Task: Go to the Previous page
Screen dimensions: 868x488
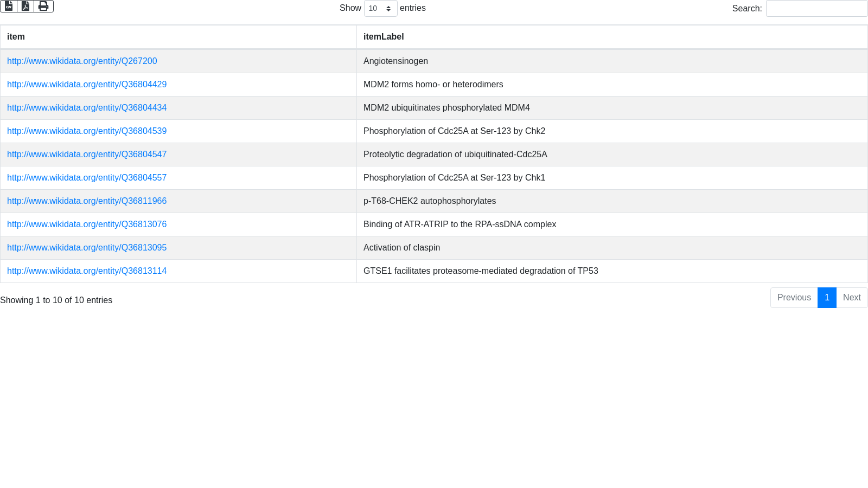Action: 794,298
